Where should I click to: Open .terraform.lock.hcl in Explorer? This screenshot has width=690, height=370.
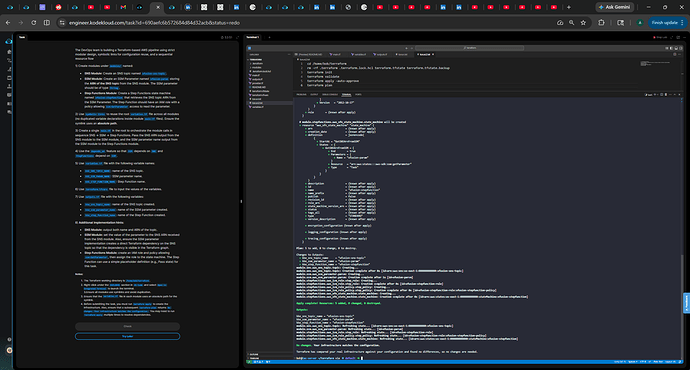click(261, 71)
